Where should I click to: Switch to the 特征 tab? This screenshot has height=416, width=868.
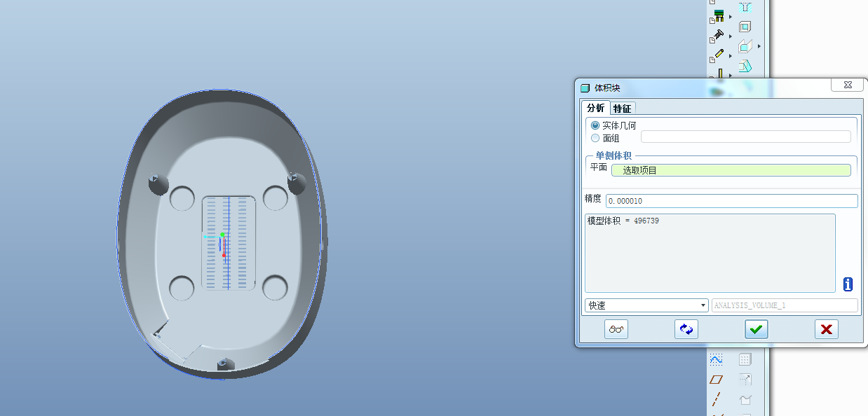(x=622, y=109)
